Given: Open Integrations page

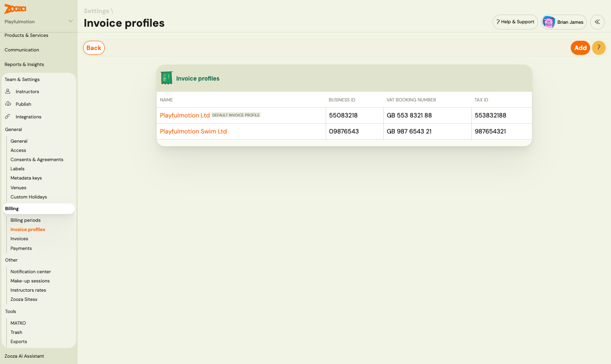Looking at the screenshot, I should point(29,117).
